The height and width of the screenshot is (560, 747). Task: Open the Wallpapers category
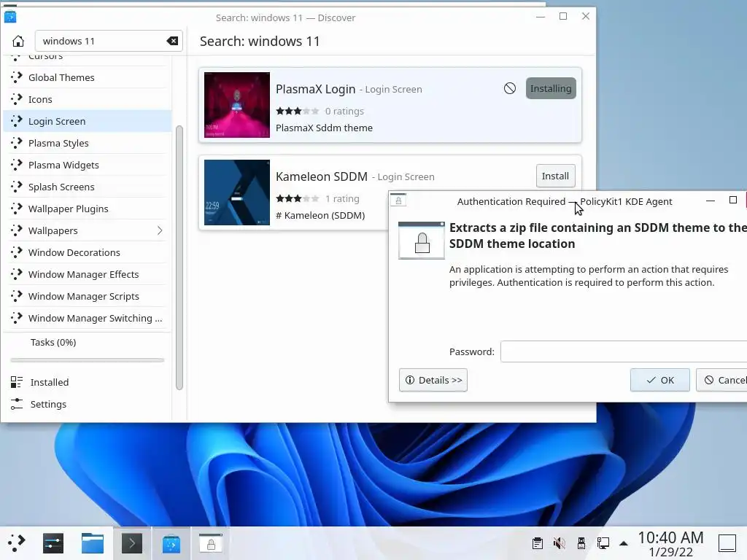click(88, 230)
